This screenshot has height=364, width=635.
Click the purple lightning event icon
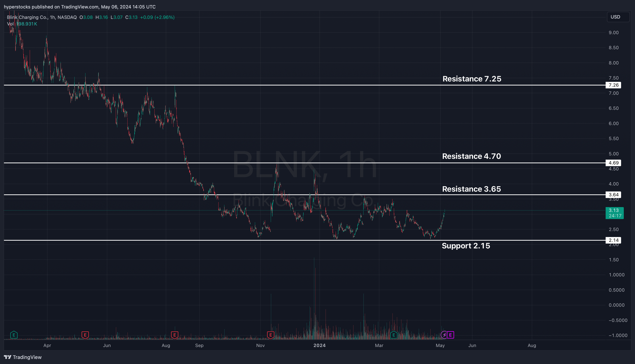[444, 335]
